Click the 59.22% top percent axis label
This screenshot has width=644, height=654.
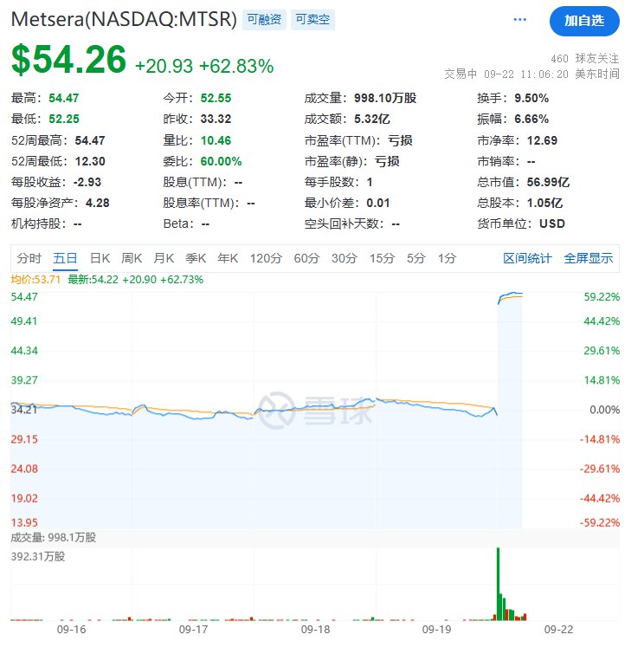[602, 297]
